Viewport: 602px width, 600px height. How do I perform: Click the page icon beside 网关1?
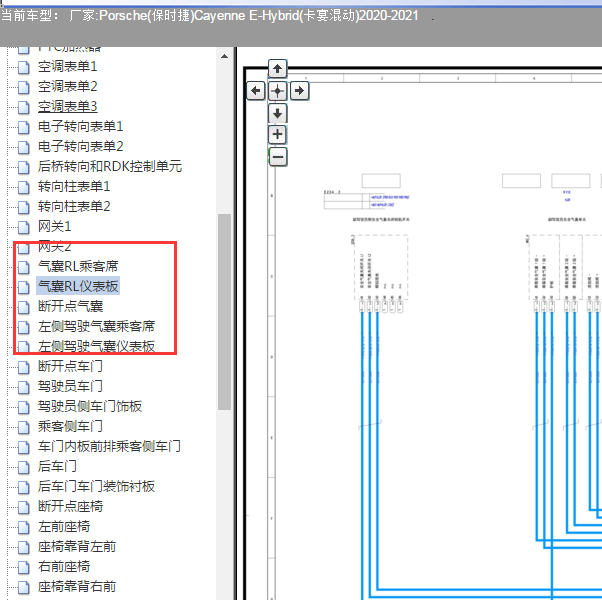[x=24, y=227]
